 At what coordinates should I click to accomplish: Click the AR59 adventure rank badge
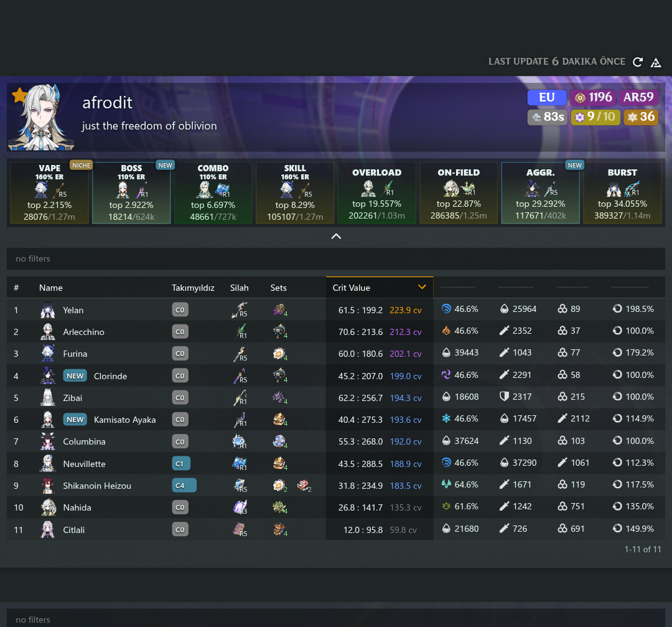coord(638,97)
